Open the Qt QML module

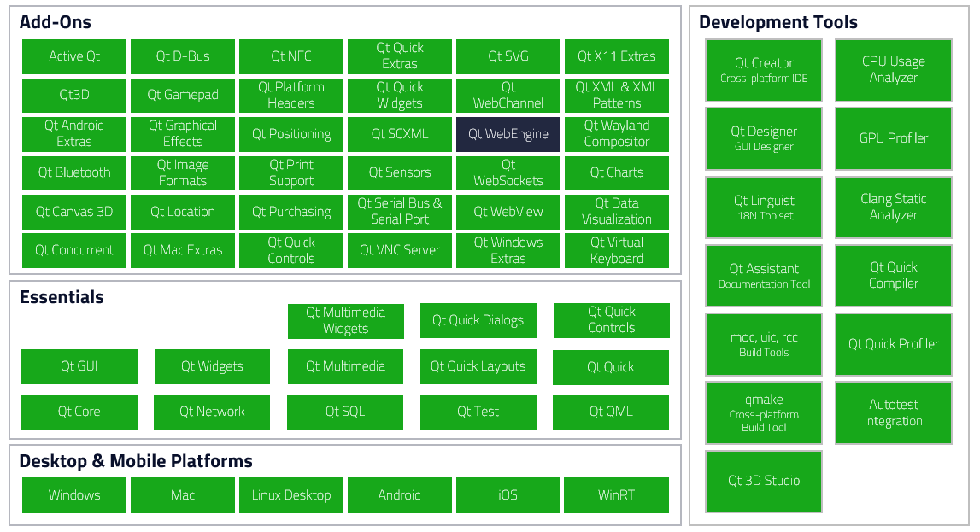(x=611, y=412)
